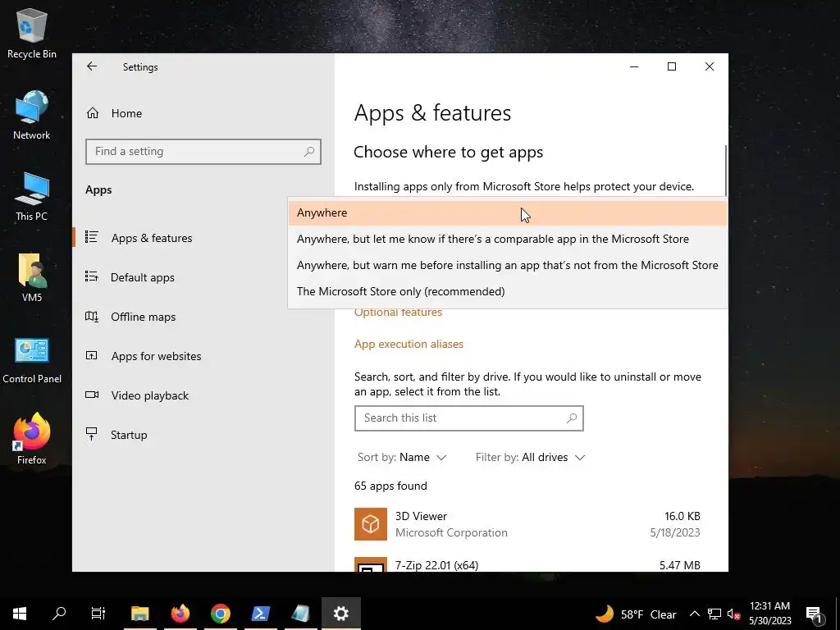Open App execution aliases link
This screenshot has height=630, width=840.
pos(409,344)
